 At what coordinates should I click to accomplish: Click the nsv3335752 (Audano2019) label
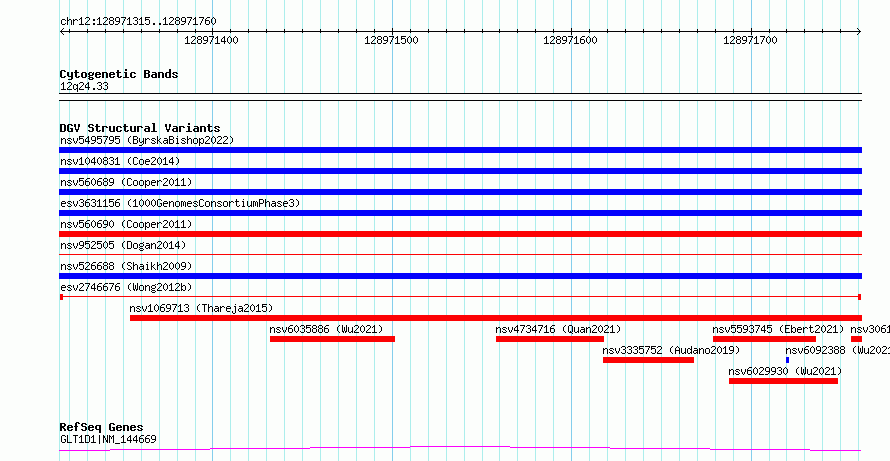[x=671, y=350]
